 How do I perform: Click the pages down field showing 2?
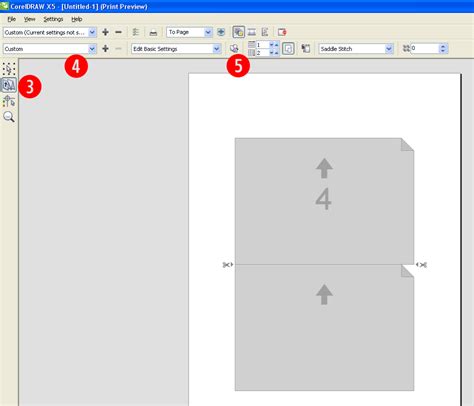coord(262,53)
